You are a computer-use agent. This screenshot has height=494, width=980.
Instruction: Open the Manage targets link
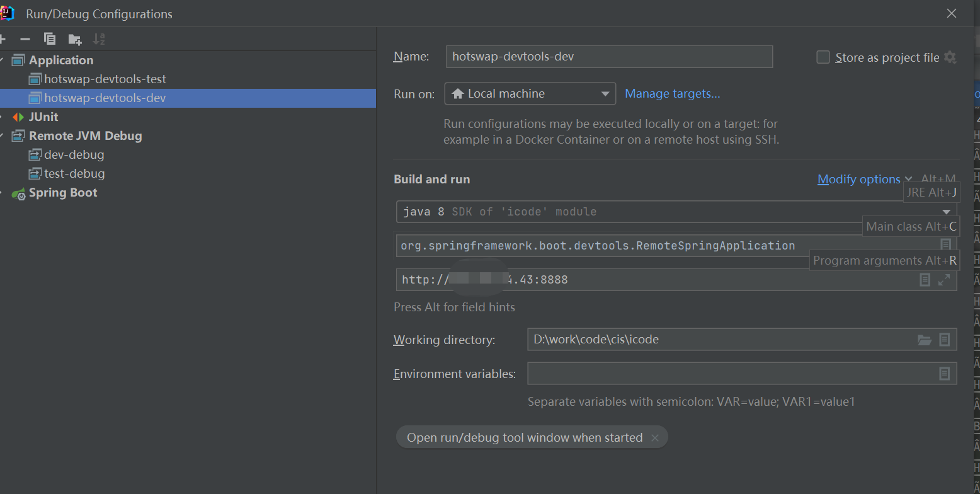click(x=673, y=94)
